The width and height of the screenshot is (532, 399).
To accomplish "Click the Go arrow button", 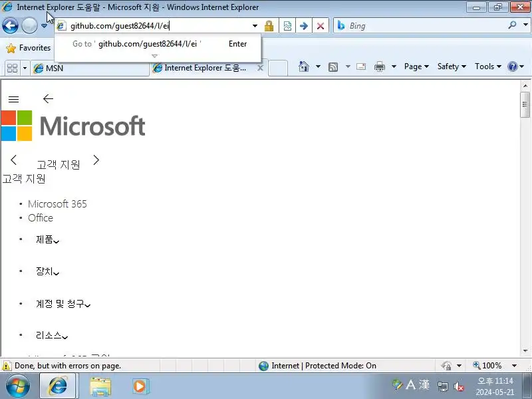I will (304, 26).
